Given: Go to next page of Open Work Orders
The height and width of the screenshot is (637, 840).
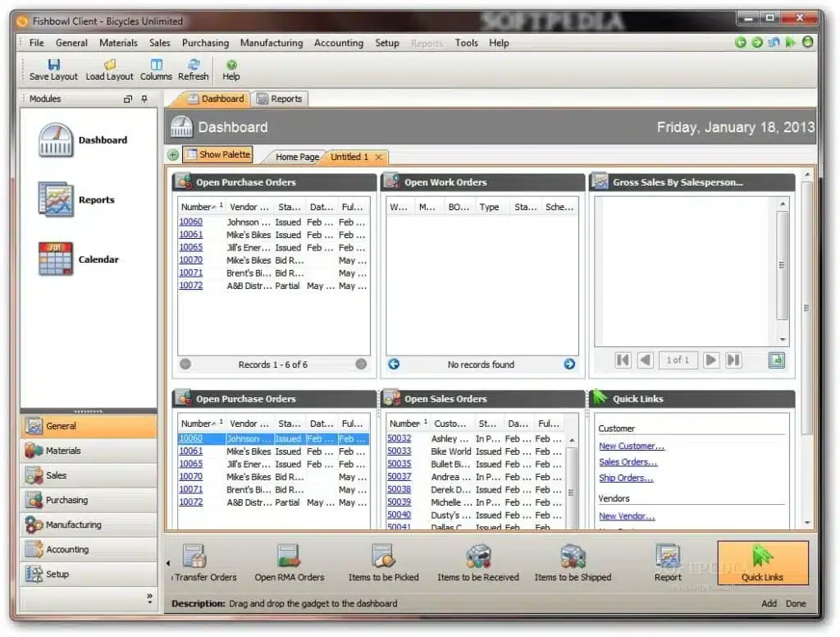Looking at the screenshot, I should tap(569, 364).
